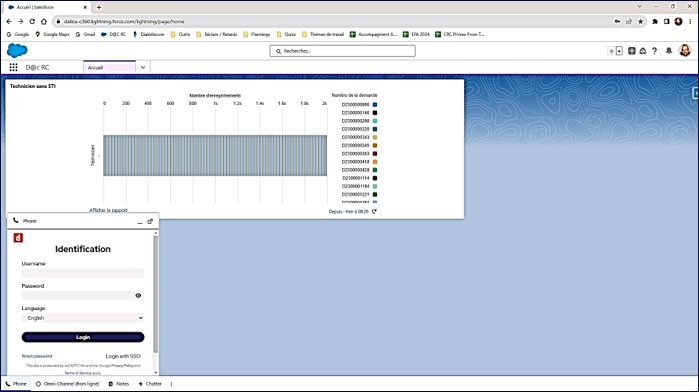Screen dimensions: 699x392
Task: Open Omni-Channel in the utility bar
Action: coord(67,384)
